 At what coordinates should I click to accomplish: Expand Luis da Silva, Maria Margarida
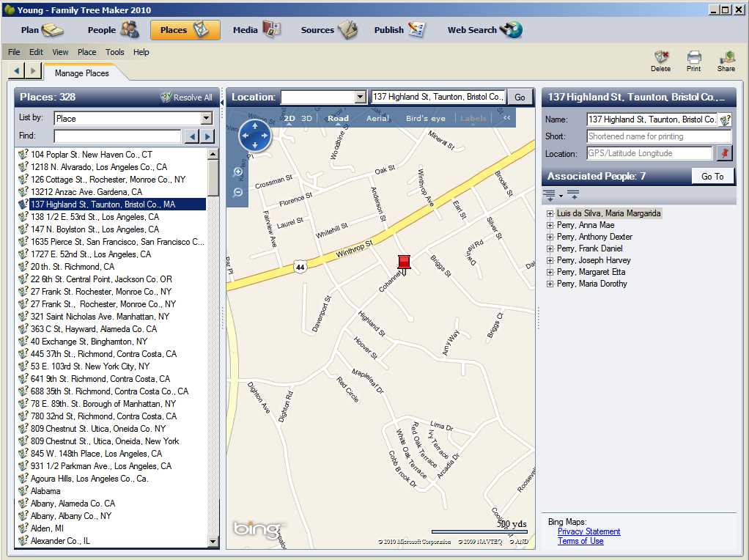pos(550,213)
